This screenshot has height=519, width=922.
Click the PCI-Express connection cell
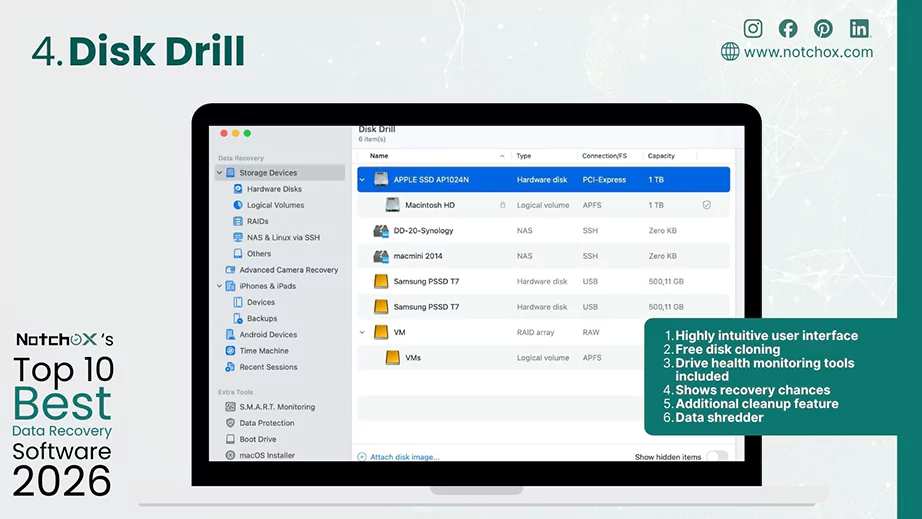[x=604, y=180]
